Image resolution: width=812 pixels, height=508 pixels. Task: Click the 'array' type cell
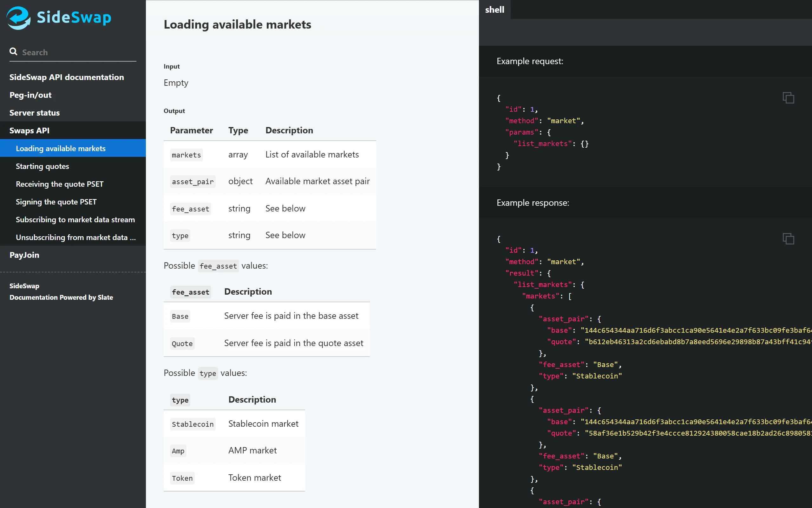pos(238,155)
